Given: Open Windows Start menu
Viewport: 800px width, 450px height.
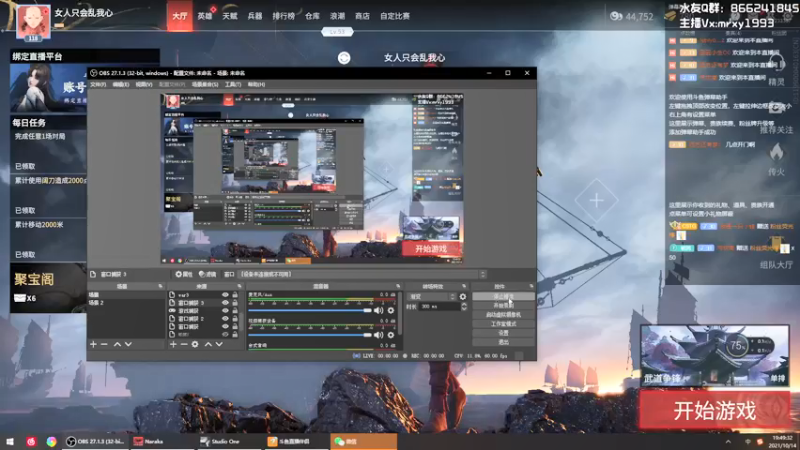Looking at the screenshot, I should pyautogui.click(x=10, y=441).
